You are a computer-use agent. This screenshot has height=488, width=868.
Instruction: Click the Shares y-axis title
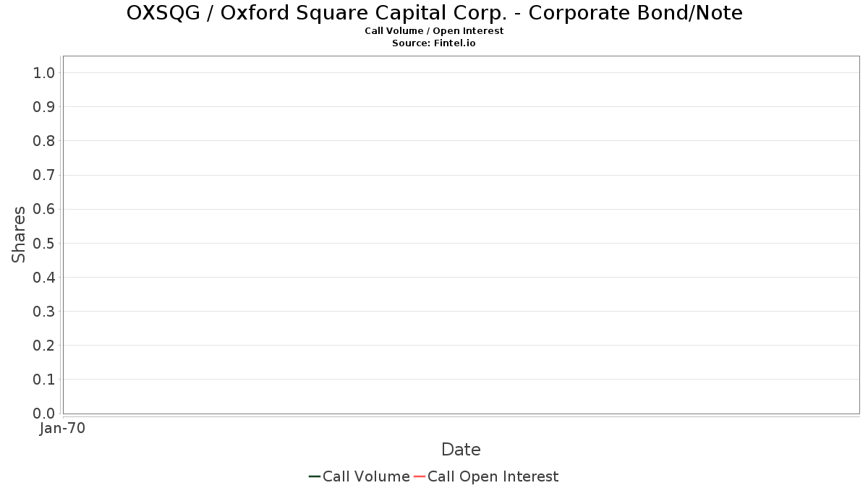[19, 234]
